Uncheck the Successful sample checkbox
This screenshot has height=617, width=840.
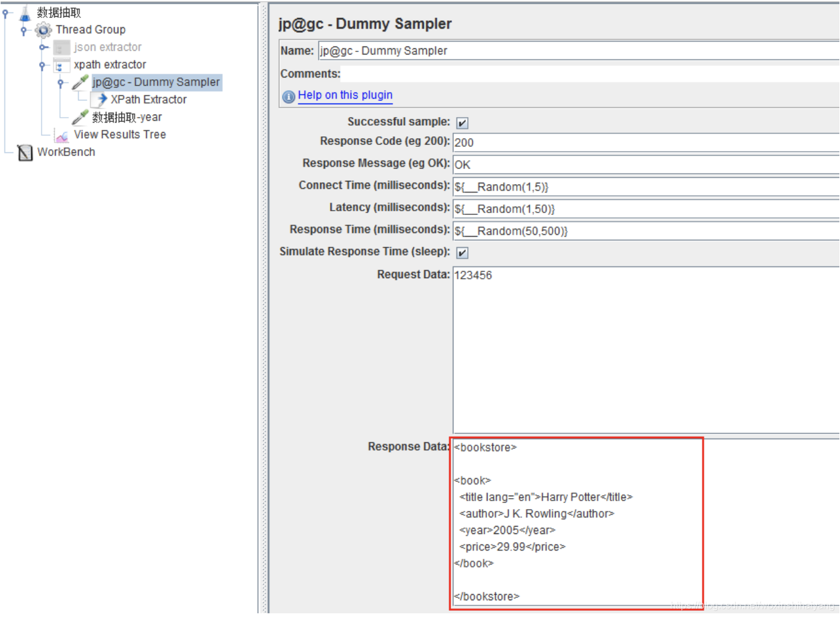pos(462,123)
